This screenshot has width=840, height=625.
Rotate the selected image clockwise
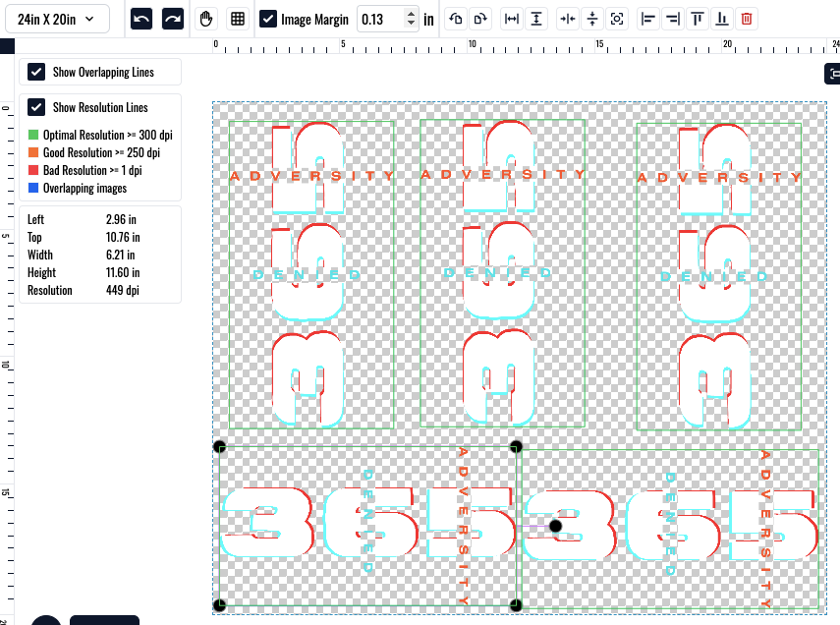[x=478, y=18]
